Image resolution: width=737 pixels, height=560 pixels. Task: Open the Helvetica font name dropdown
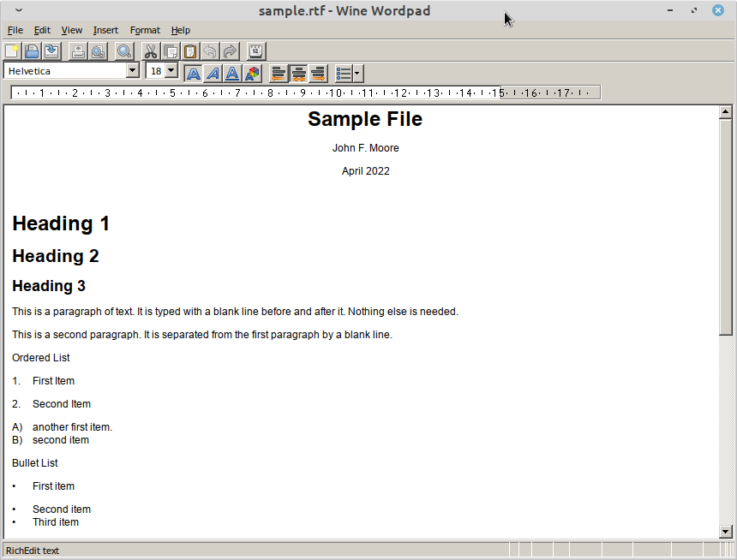[x=133, y=71]
